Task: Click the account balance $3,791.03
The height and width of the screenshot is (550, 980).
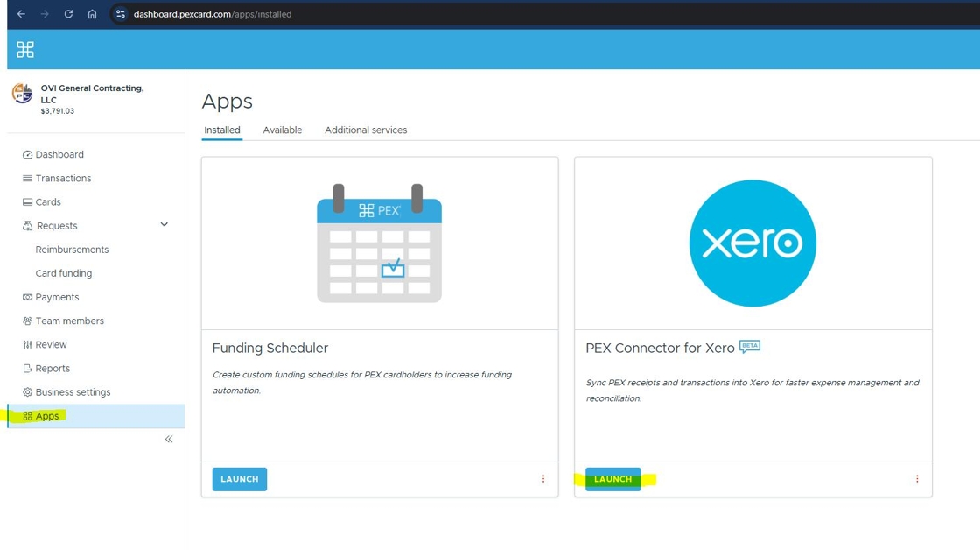Action: click(x=58, y=111)
